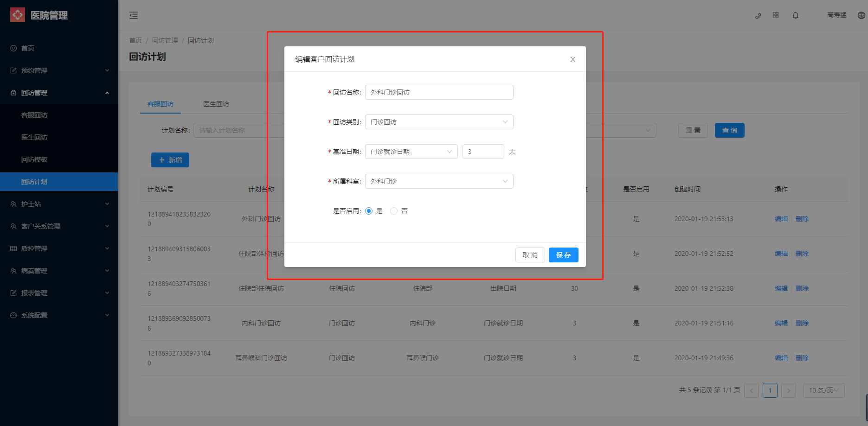Image resolution: width=868 pixels, height=426 pixels.
Task: Click the 首页 sidebar icon
Action: point(13,48)
